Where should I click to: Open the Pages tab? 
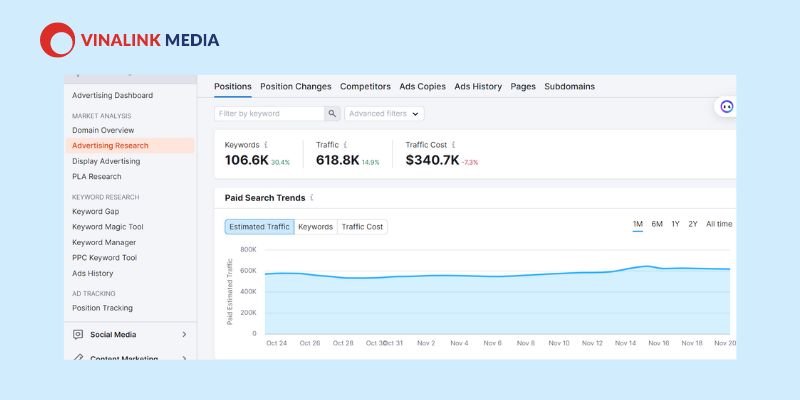point(523,87)
